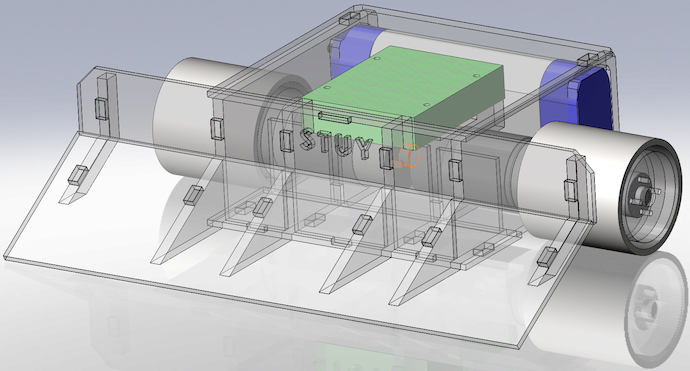Click the engraved STUY text
690x371 pixels.
point(335,143)
